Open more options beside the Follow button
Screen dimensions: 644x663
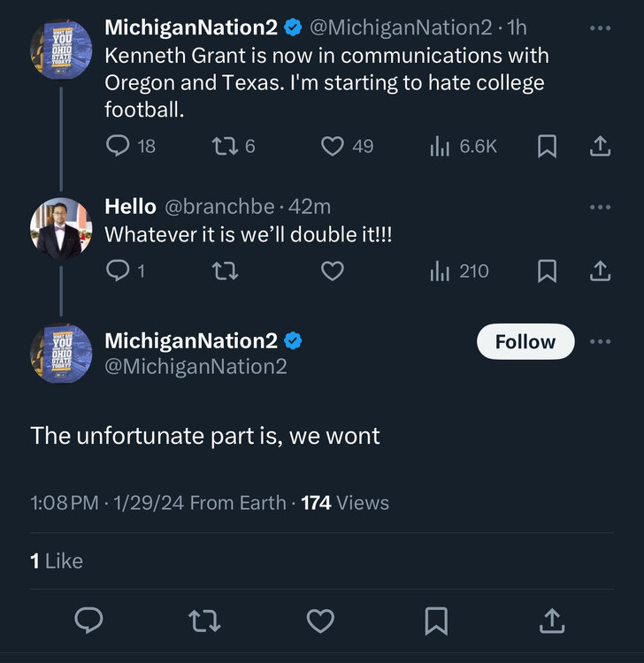[x=600, y=342]
